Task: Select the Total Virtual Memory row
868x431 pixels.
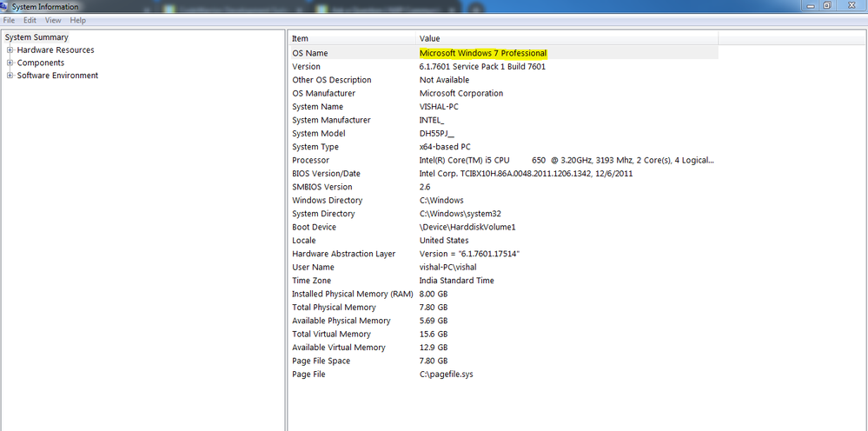Action: point(504,334)
